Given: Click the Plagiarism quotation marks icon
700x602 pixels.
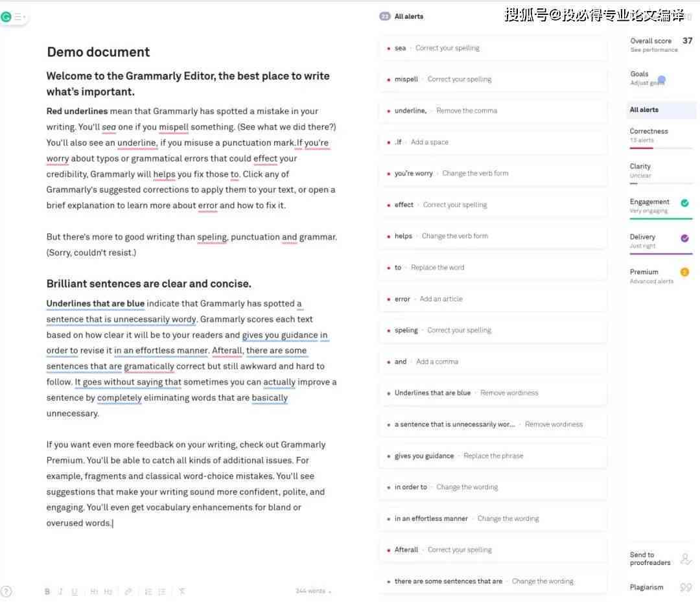Looking at the screenshot, I should (686, 588).
